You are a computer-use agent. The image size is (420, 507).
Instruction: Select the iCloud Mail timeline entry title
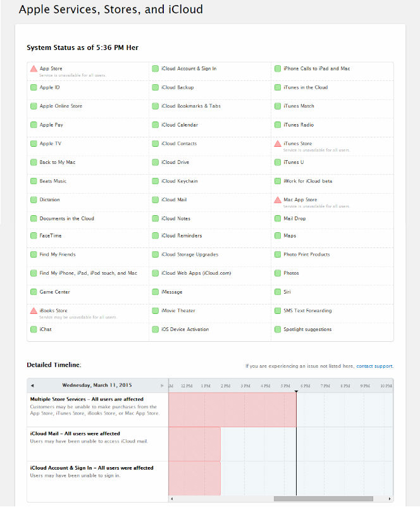(x=75, y=434)
